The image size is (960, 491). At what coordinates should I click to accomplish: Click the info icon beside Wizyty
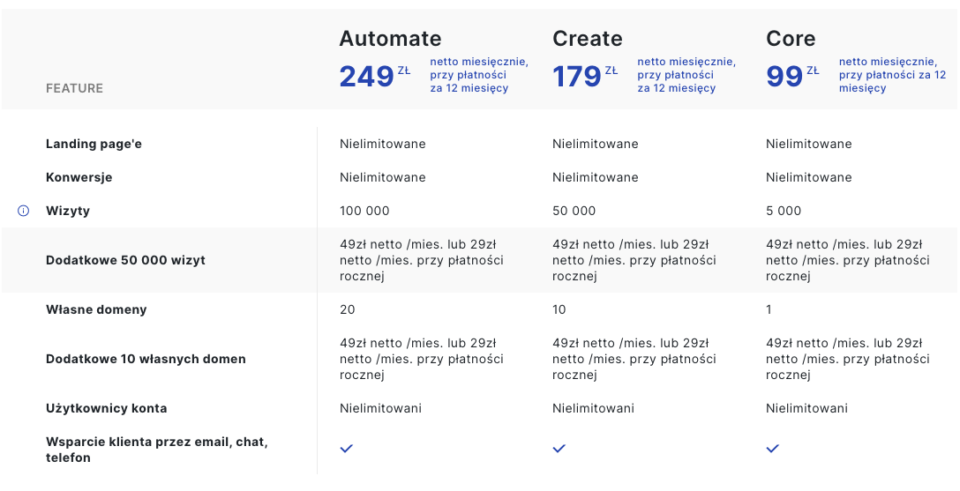(x=23, y=211)
